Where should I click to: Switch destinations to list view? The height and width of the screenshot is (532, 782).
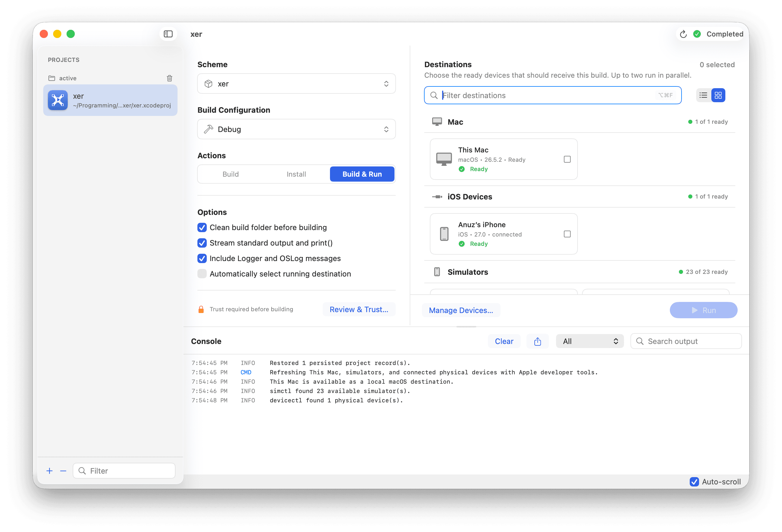[x=703, y=95]
